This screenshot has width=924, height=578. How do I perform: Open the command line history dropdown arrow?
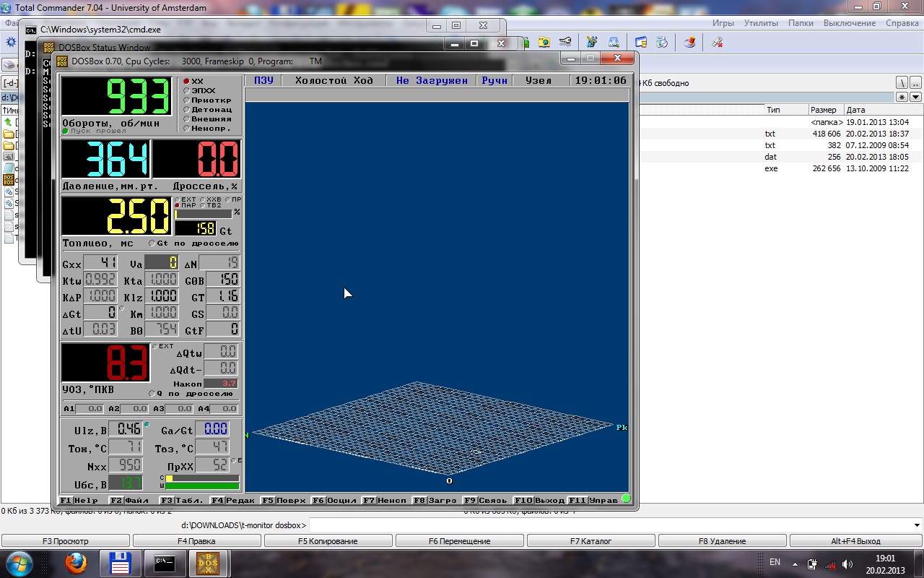917,525
